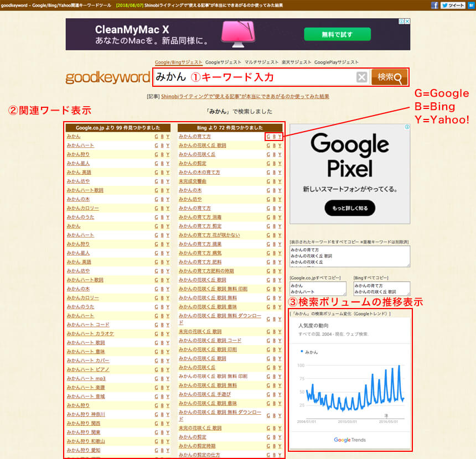The height and width of the screenshot is (459, 476).
Task: Click the みかん狩り 愛知 keyword
Action: [84, 450]
